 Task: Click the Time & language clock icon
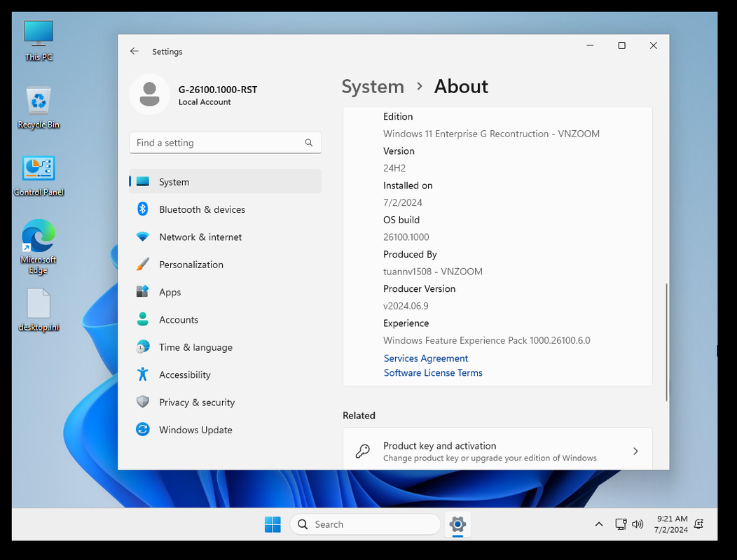[143, 346]
